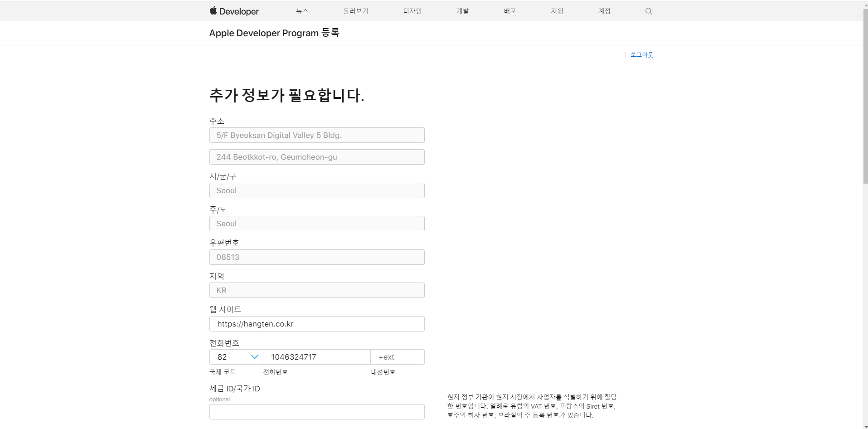868x429 pixels.
Task: Click the 내선번호 label
Action: click(x=383, y=372)
